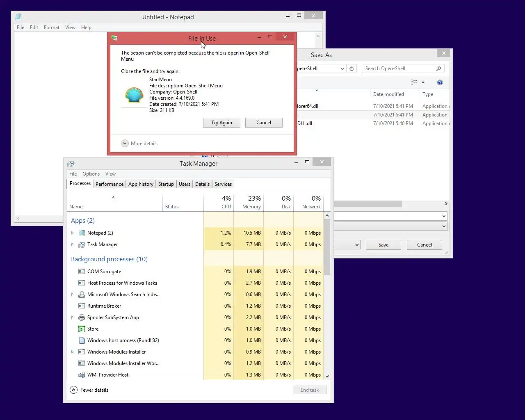Click the COM Surrogate process icon
Image resolution: width=525 pixels, height=420 pixels.
82,271
